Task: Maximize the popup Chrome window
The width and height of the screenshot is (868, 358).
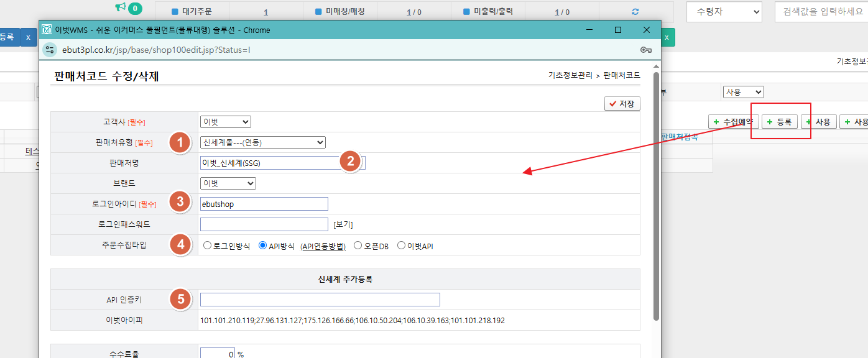Action: [x=618, y=30]
